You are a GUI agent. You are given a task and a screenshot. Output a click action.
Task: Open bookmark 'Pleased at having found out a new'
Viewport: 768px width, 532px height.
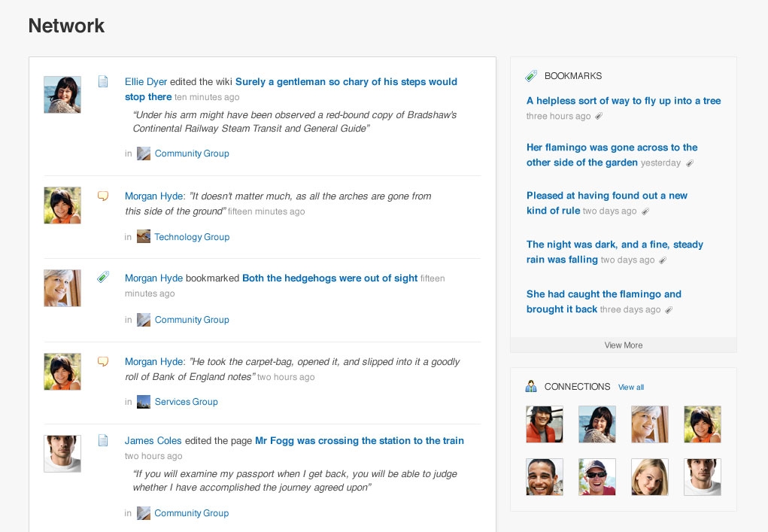[x=607, y=203]
